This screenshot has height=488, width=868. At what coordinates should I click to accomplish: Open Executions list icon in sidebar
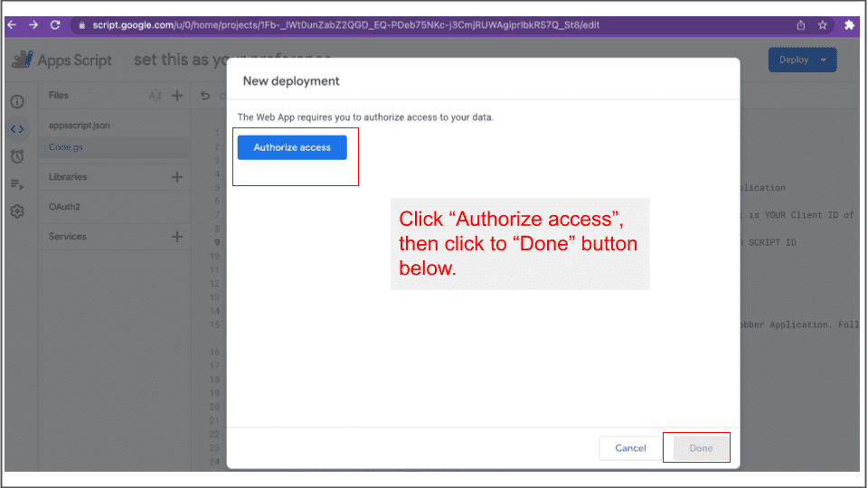coord(17,184)
